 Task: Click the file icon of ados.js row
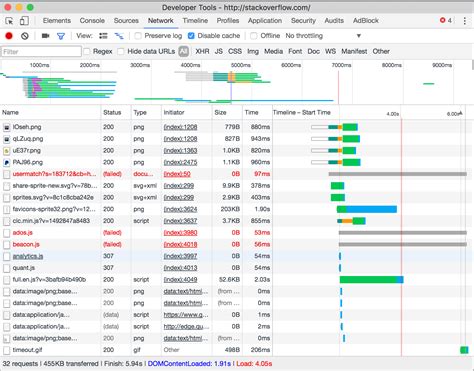coord(7,233)
